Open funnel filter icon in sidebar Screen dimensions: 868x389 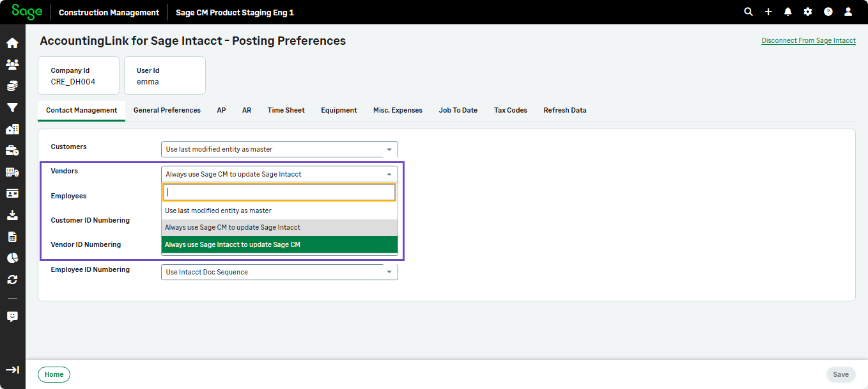(12, 107)
